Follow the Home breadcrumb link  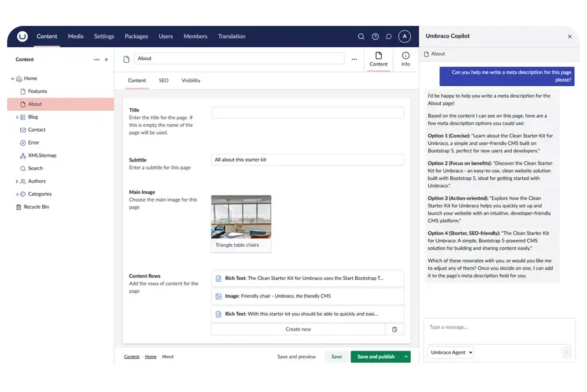pyautogui.click(x=150, y=357)
